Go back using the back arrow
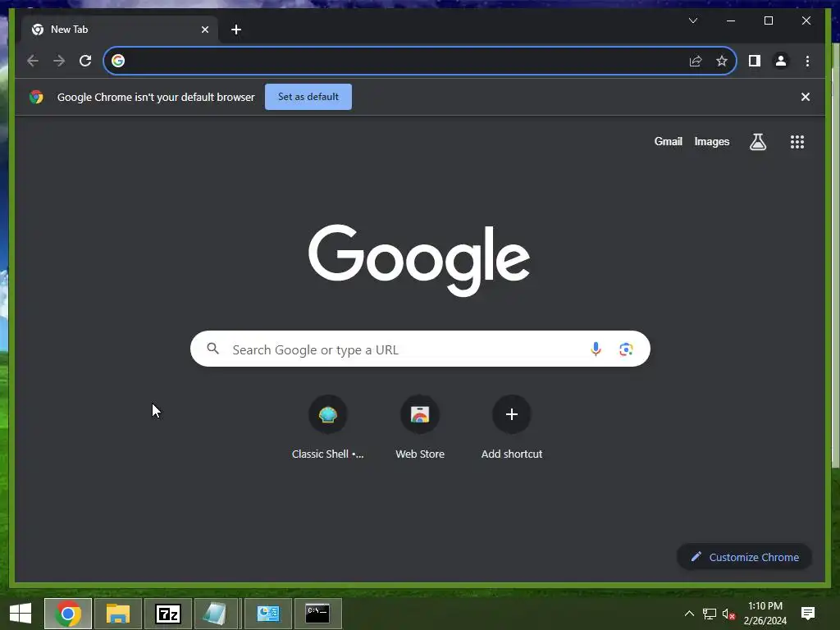 (33, 61)
